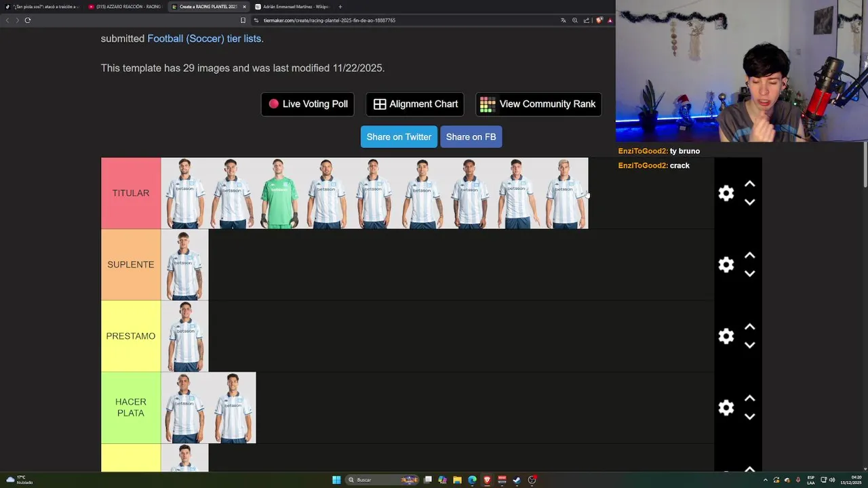Click the page vertical scrollbar
Viewport: 868px width, 488px height.
click(865, 166)
